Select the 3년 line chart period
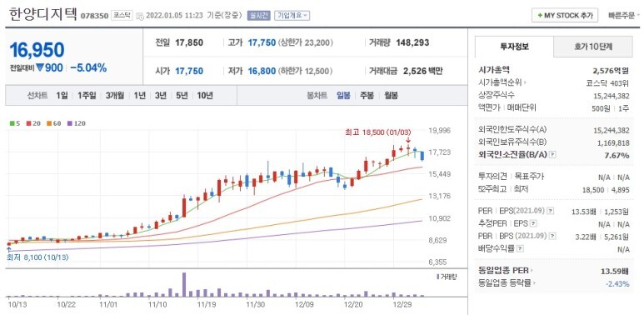This screenshot has width=644, height=315. click(161, 96)
